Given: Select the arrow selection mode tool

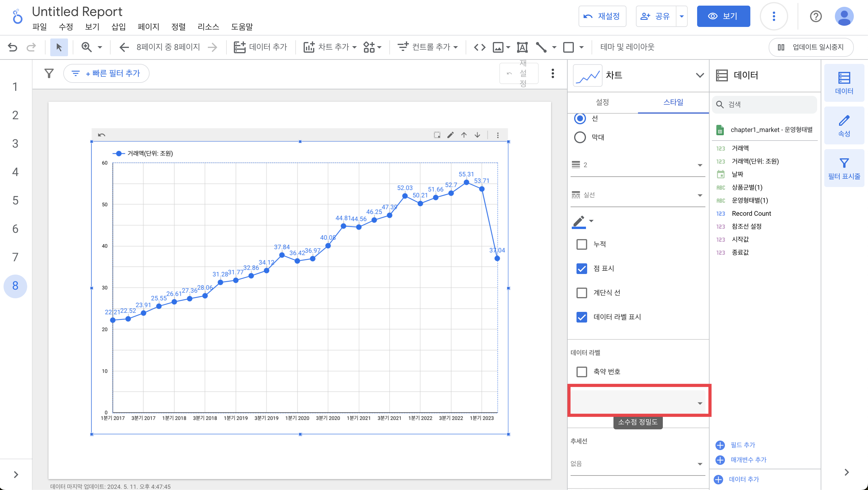Looking at the screenshot, I should click(x=59, y=47).
